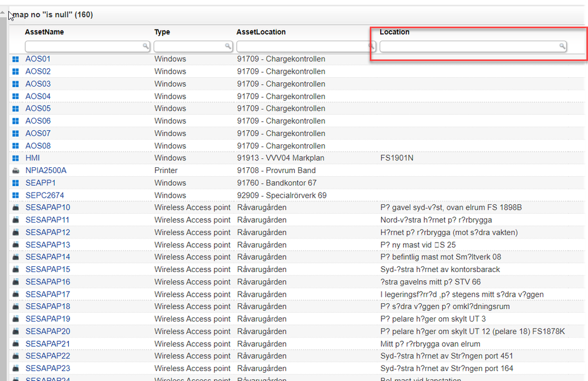The width and height of the screenshot is (588, 381).
Task: Click the magnifier icon in Location filter
Action: [x=562, y=46]
